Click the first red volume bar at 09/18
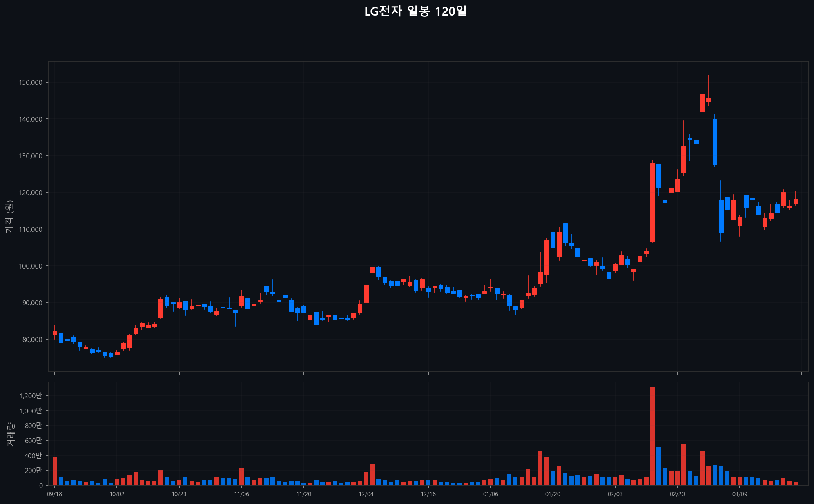The width and height of the screenshot is (814, 504). 55,471
